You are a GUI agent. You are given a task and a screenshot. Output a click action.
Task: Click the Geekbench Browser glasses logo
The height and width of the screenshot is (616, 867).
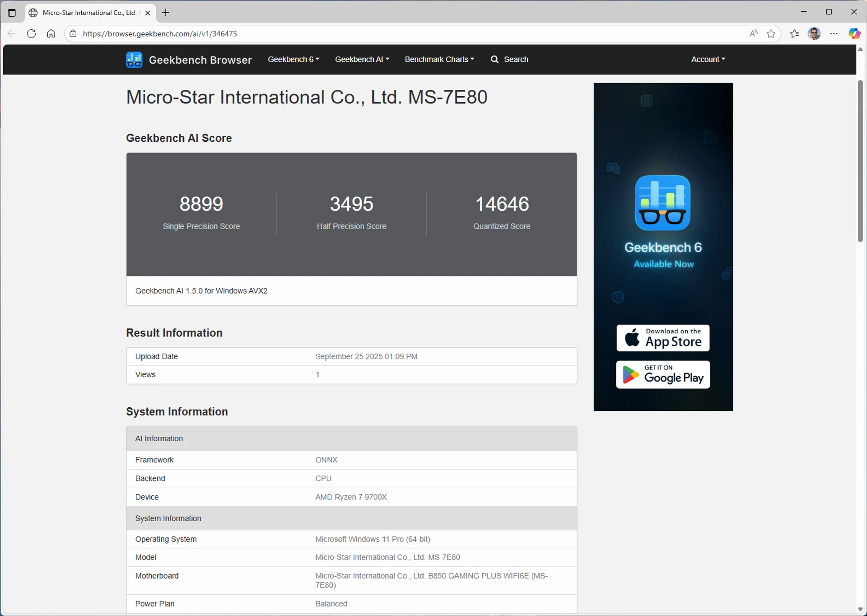point(134,60)
